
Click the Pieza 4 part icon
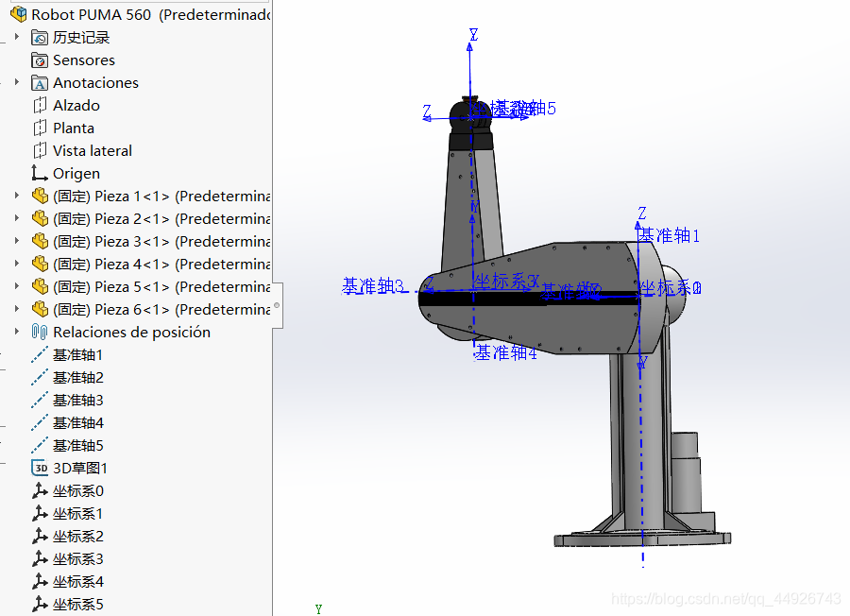(40, 265)
